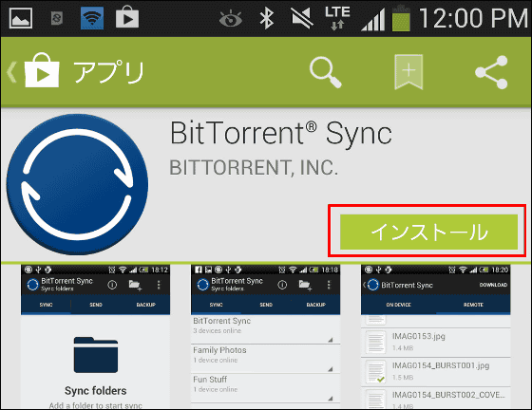Tap the BitTorrent® Sync app title
The height and width of the screenshot is (410, 532).
coord(280,133)
